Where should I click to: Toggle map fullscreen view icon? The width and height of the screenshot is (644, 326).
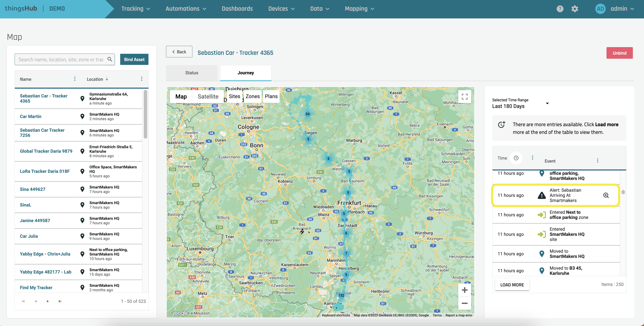tap(464, 97)
